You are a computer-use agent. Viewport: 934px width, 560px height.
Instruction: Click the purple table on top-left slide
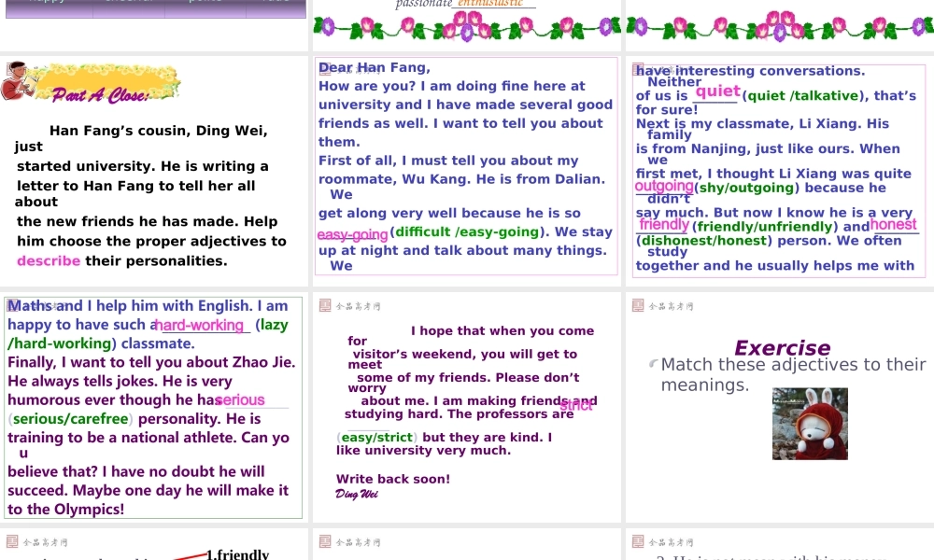tap(155, 9)
